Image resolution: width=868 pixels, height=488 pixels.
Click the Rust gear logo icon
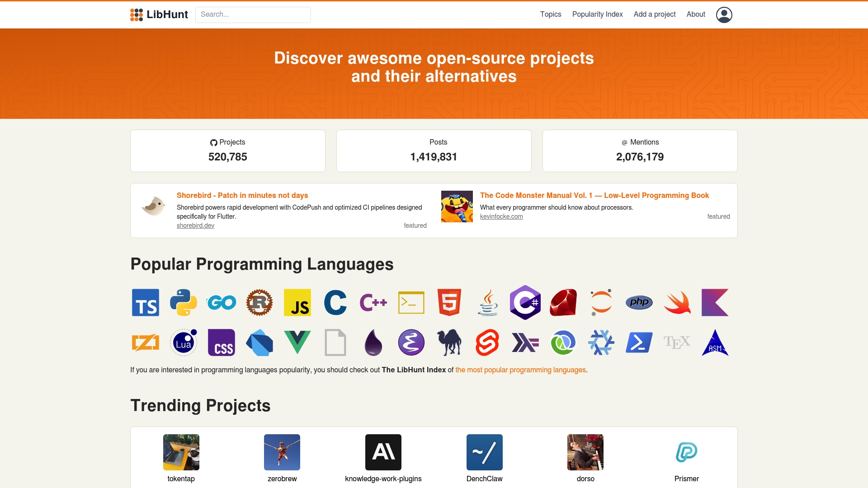tap(259, 302)
